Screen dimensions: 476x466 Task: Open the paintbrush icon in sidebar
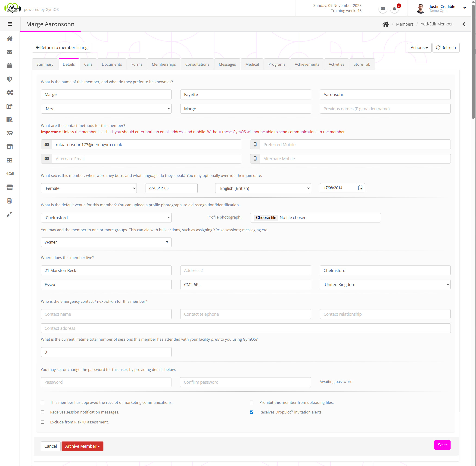[x=9, y=214]
